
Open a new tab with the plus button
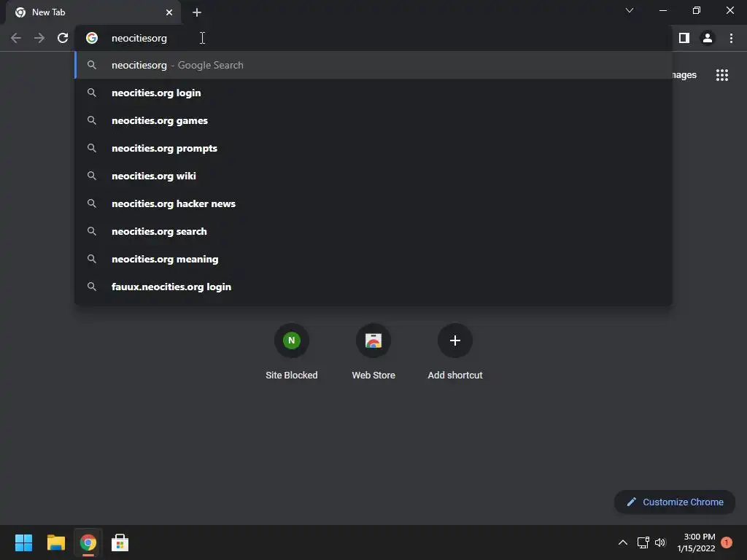[197, 12]
